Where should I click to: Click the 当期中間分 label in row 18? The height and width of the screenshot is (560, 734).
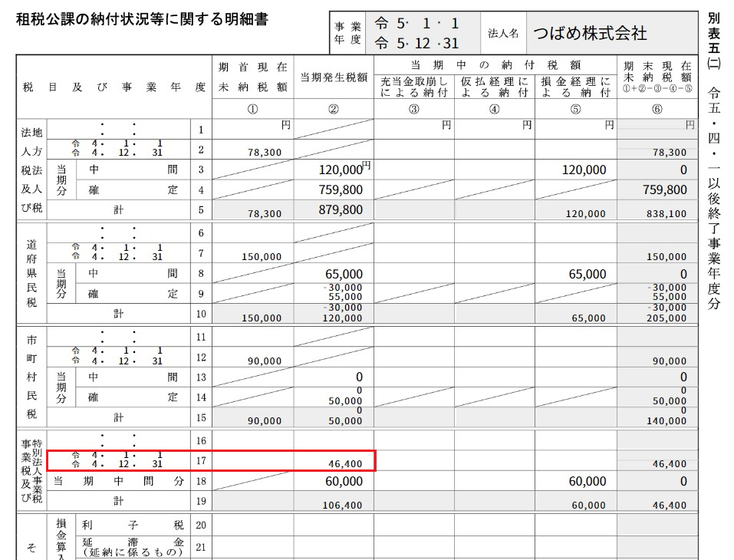[x=118, y=481]
